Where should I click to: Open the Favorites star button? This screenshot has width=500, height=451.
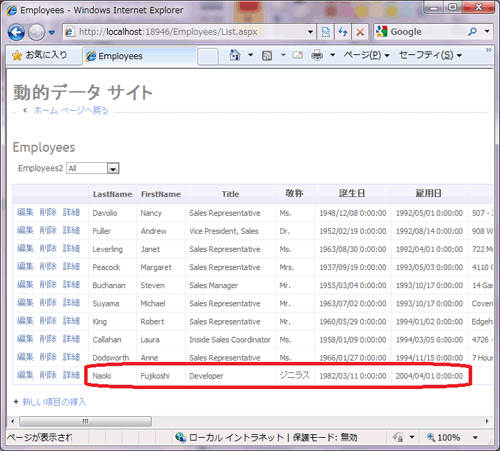pyautogui.click(x=40, y=55)
